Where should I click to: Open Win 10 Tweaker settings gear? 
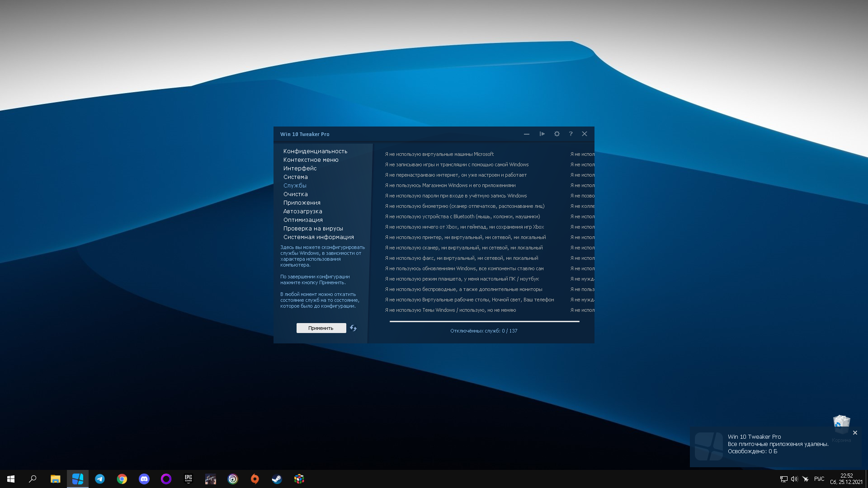[x=557, y=134]
